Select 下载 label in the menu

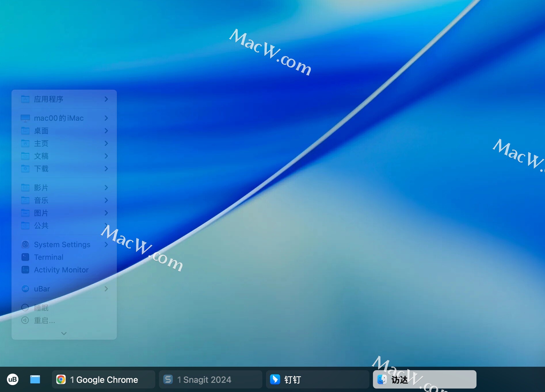pos(41,169)
